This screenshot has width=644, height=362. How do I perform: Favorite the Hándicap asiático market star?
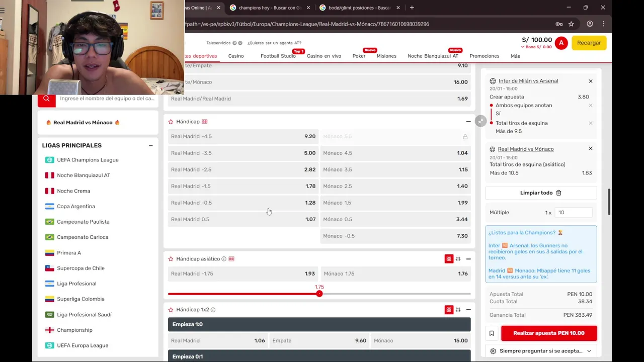[171, 259]
